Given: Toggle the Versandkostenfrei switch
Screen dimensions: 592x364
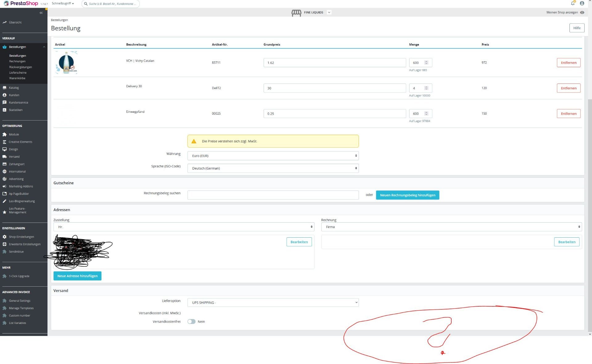Looking at the screenshot, I should [x=191, y=321].
